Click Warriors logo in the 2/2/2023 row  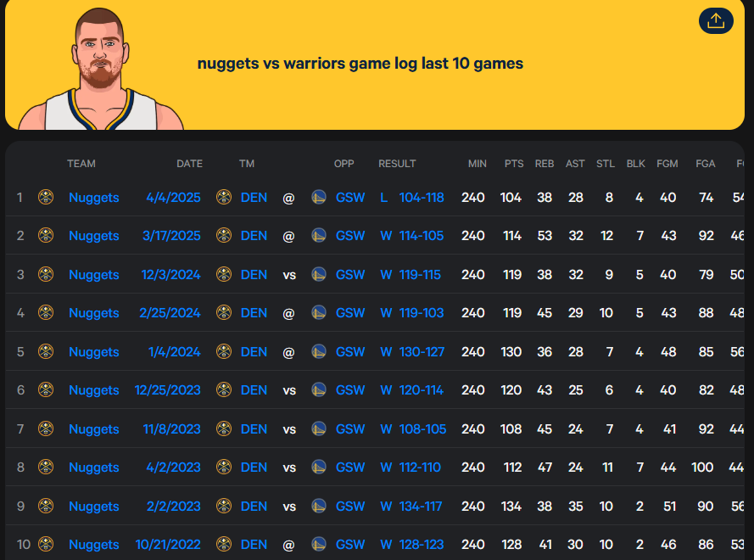[319, 506]
